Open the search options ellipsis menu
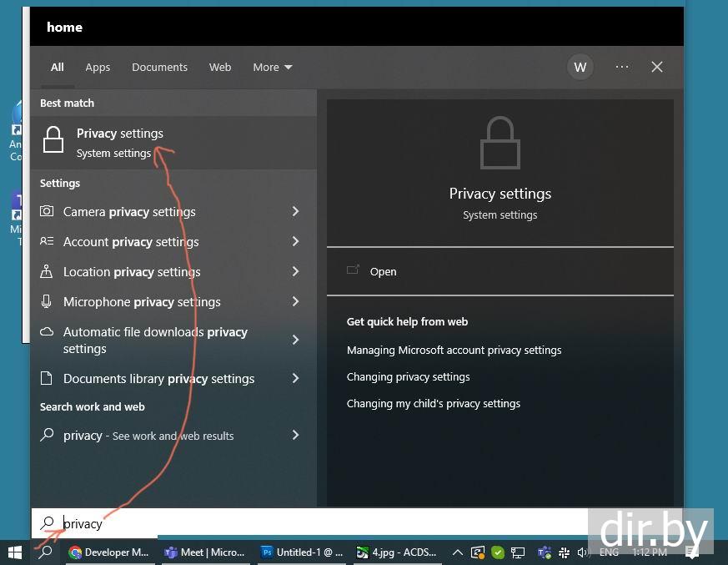The image size is (728, 565). 622,67
